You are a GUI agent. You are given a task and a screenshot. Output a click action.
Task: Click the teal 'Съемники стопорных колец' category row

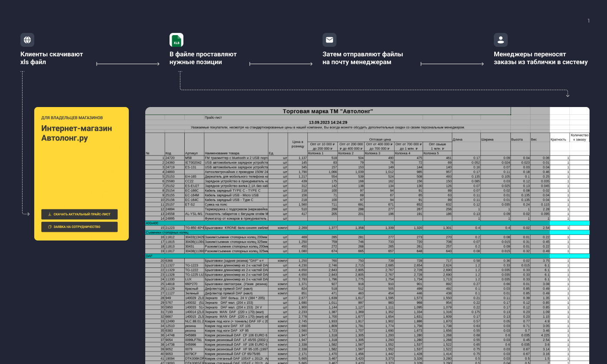tap(367, 232)
